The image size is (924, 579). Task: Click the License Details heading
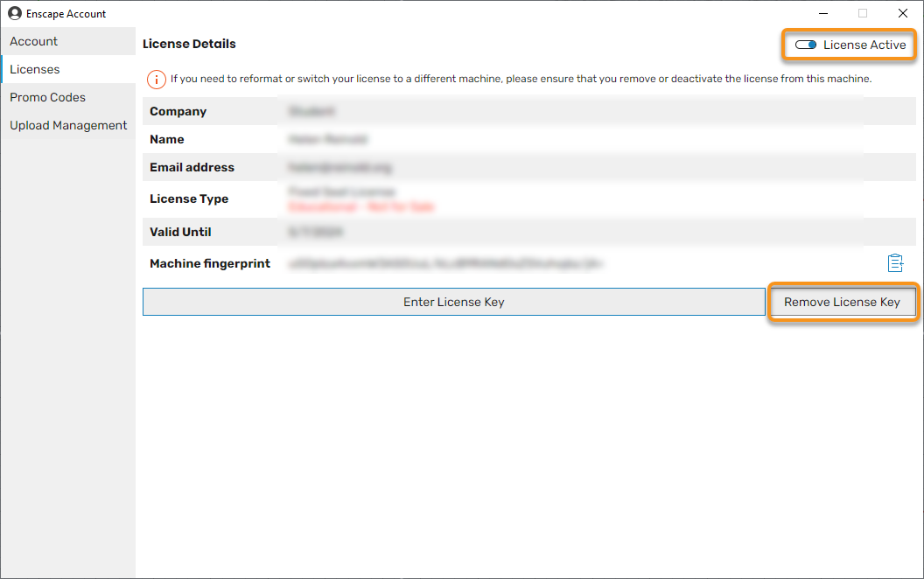pos(189,44)
